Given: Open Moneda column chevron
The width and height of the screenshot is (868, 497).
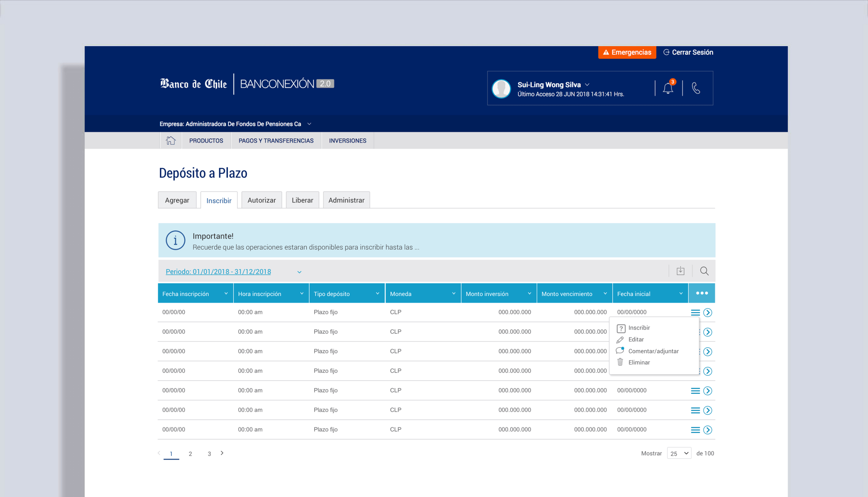Looking at the screenshot, I should tap(454, 293).
